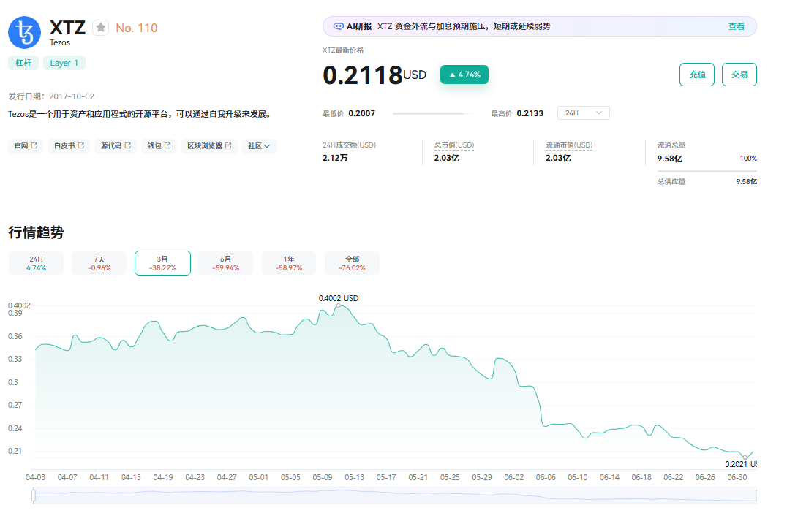This screenshot has width=787, height=532.
Task: Click the Tezos XTZ logo icon
Action: tap(24, 33)
